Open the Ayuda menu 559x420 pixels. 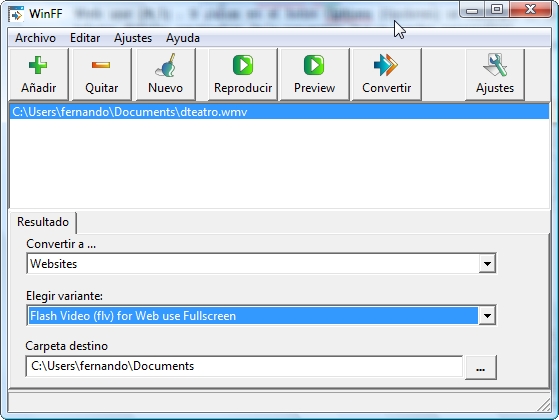click(183, 38)
